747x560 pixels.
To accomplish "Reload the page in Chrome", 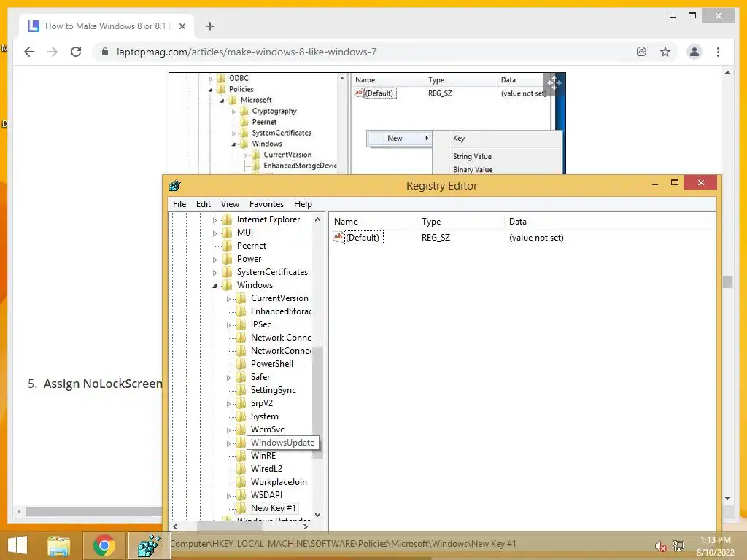I will pos(76,52).
